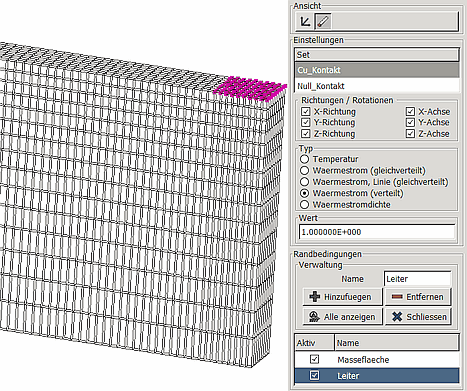Image resolution: width=467 pixels, height=391 pixels.
Task: Select the brush paint view icon
Action: pos(322,22)
